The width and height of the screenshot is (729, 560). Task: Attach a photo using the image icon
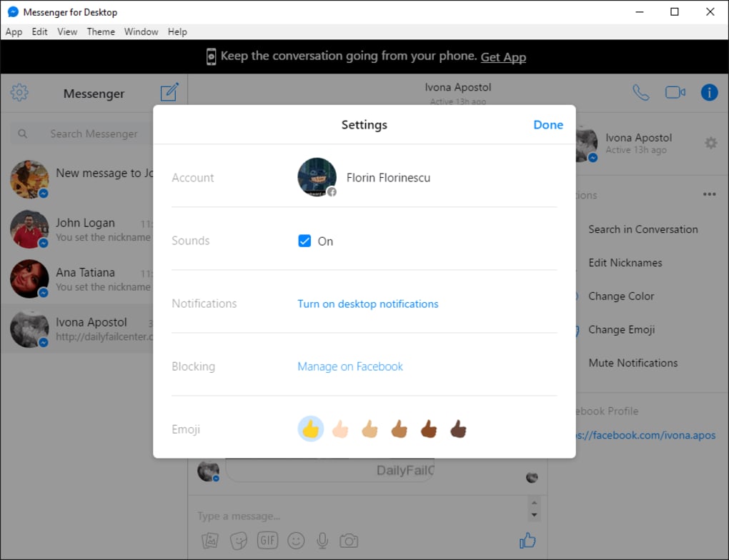click(x=209, y=541)
